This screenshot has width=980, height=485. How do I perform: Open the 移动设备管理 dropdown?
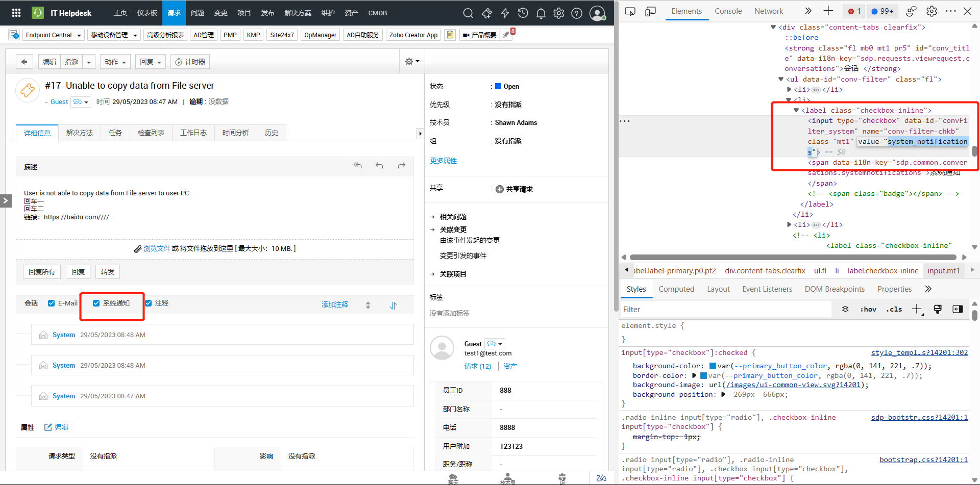[114, 35]
